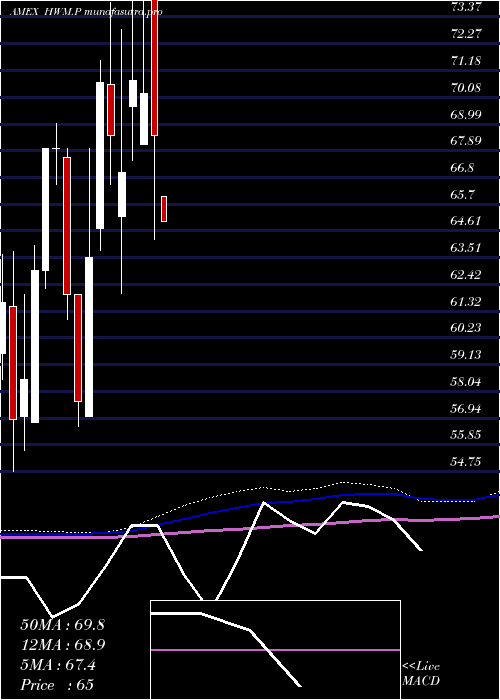Click the 65.7 price axis label
This screenshot has width=500, height=700.
pos(466,194)
